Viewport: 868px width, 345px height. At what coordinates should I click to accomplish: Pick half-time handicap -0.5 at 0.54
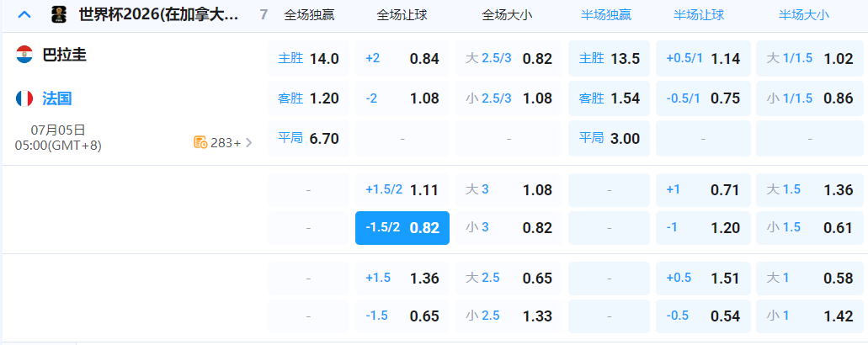click(x=703, y=316)
